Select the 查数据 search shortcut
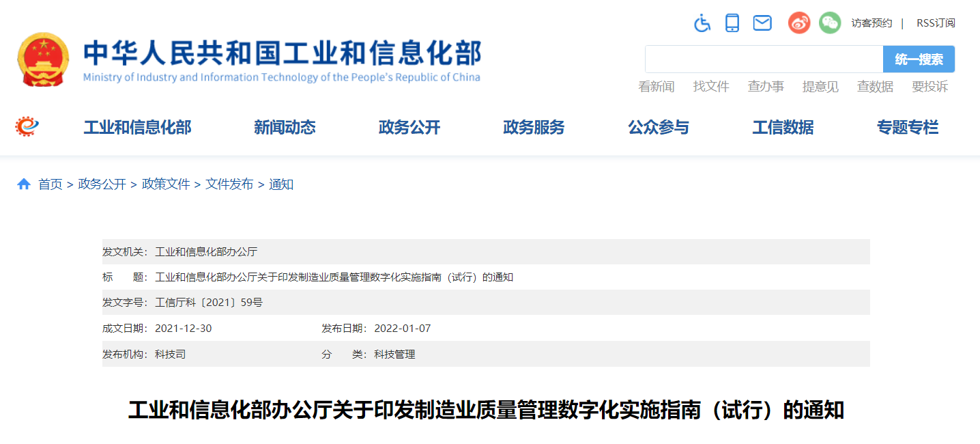980x444 pixels. (x=875, y=87)
